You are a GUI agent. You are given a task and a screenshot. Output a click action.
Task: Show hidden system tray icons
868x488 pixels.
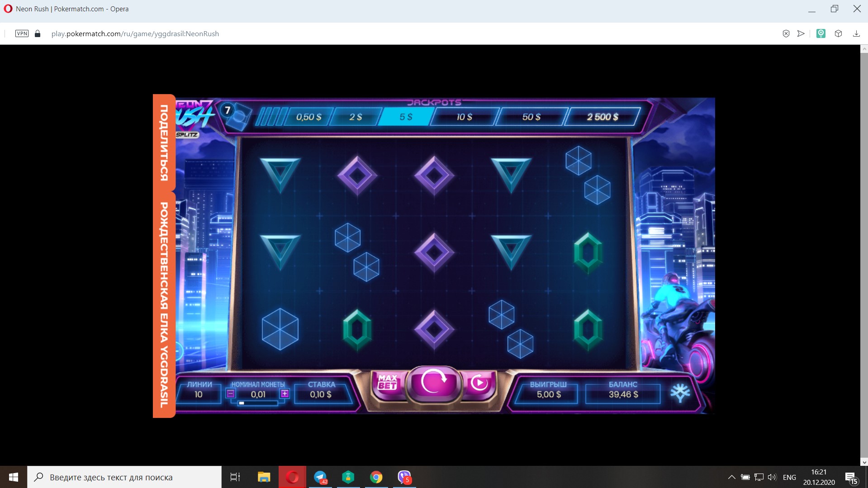[x=731, y=477]
